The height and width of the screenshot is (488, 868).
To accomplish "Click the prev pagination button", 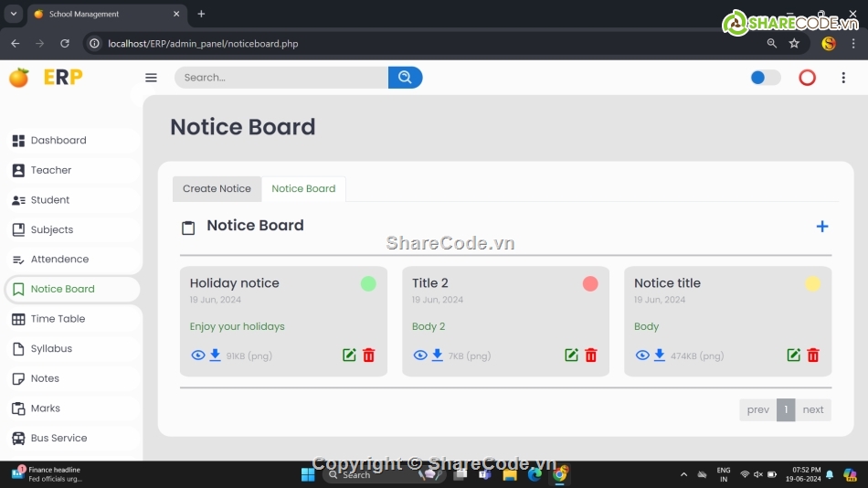I will (757, 409).
